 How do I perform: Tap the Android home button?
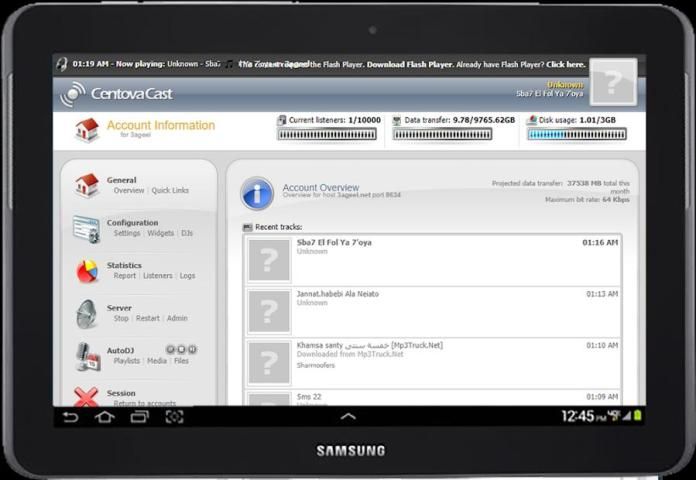[x=104, y=416]
